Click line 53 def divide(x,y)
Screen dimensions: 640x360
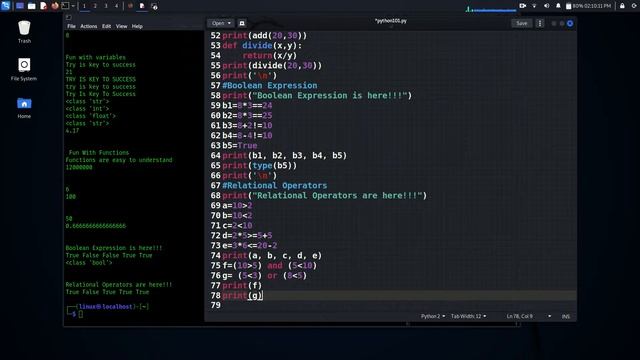tap(262, 45)
